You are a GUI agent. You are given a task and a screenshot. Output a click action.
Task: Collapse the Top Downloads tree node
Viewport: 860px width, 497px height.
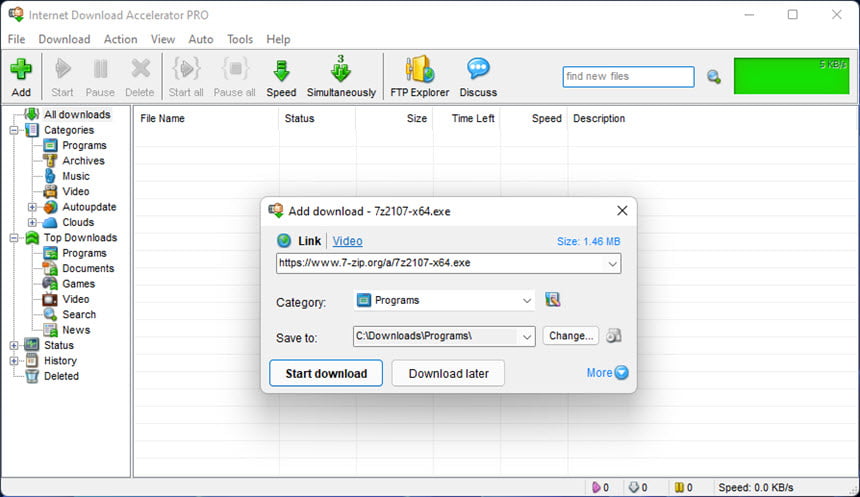(x=14, y=238)
